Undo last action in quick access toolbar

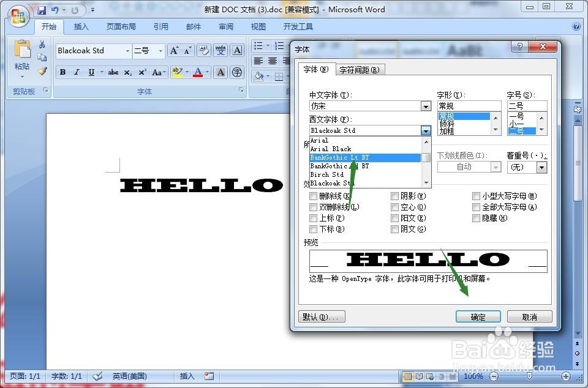tap(55, 10)
